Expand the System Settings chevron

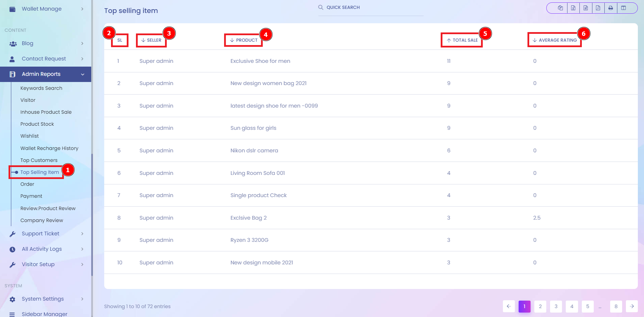(x=82, y=299)
